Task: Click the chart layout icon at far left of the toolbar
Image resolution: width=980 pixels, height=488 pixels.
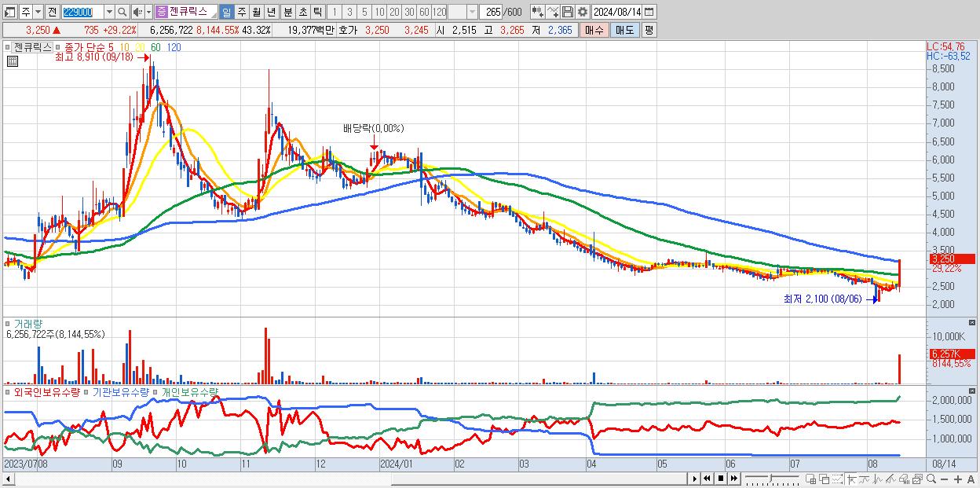Action: 10,12
